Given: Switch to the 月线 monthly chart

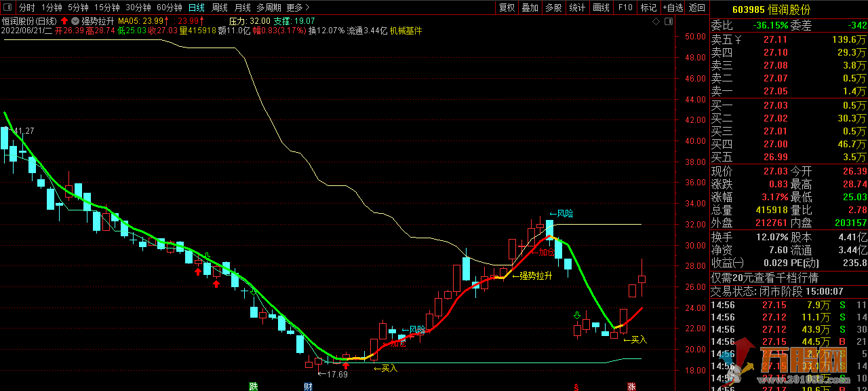Looking at the screenshot, I should (x=242, y=7).
